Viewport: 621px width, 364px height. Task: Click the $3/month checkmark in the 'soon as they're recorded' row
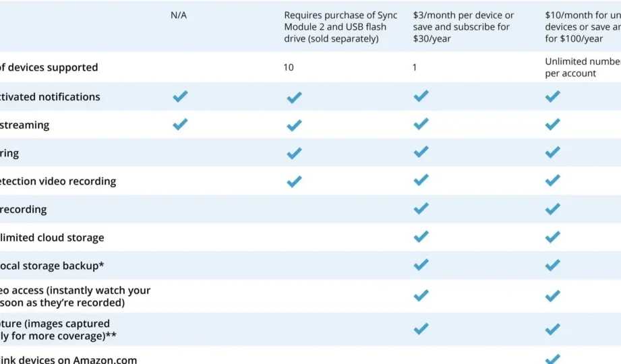coord(421,295)
